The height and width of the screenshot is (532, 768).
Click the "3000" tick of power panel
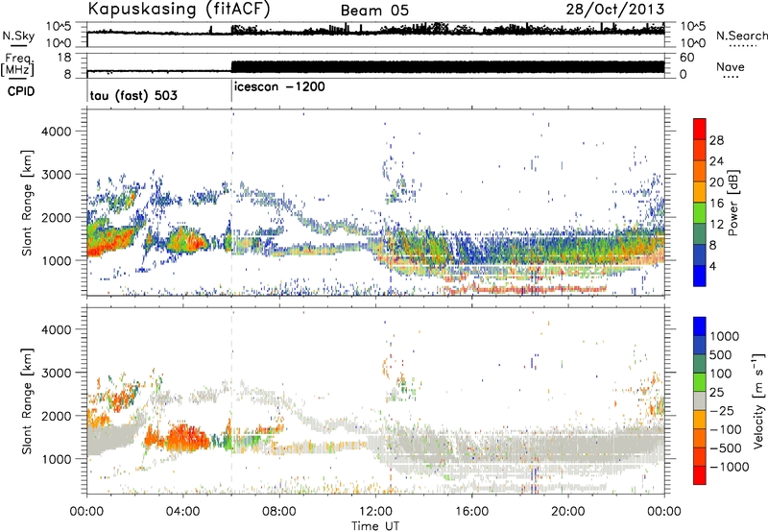click(56, 175)
